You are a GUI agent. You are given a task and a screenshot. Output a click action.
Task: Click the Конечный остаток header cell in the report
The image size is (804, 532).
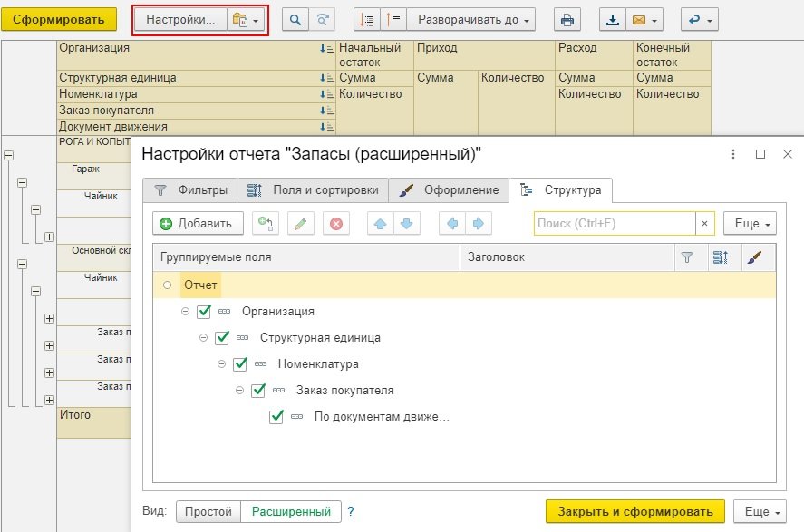[x=673, y=55]
